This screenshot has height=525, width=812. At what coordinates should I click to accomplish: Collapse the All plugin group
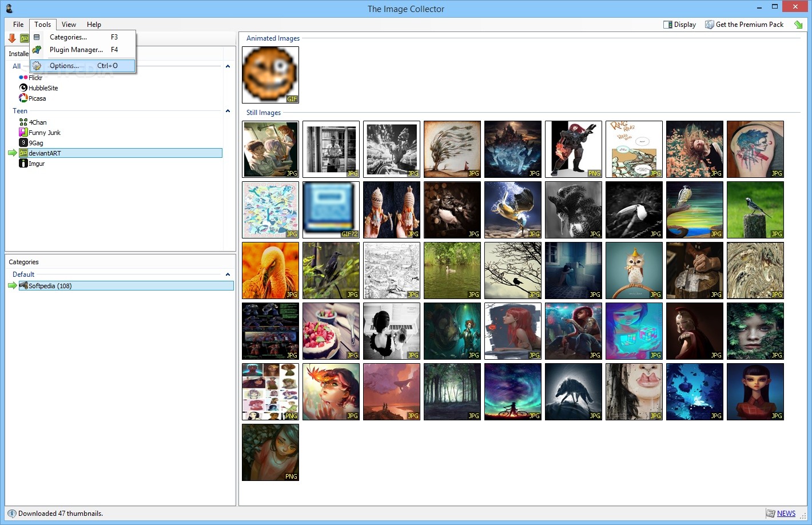228,66
